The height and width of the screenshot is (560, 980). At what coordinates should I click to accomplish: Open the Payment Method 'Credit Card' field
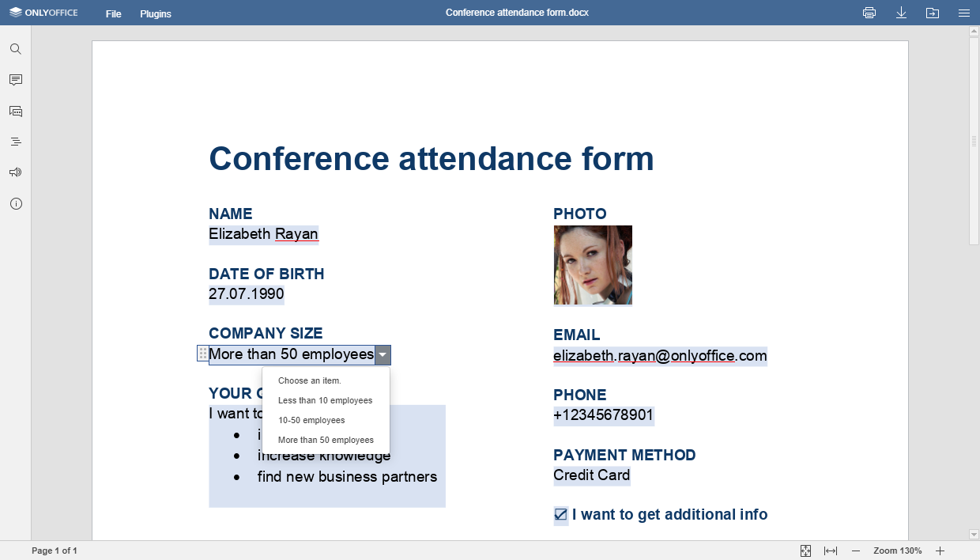(592, 475)
